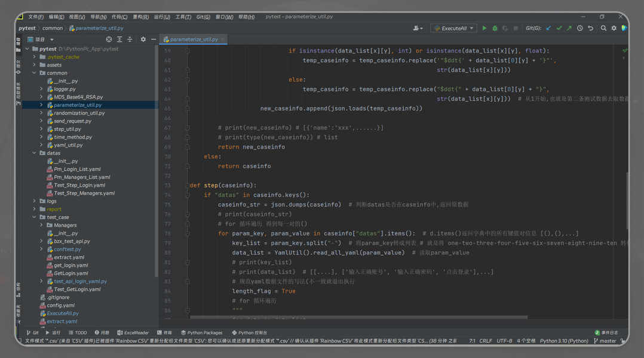Screen dimensions: 644x358
Task: Click the common breadcrumb in navigation bar
Action: tap(53, 28)
